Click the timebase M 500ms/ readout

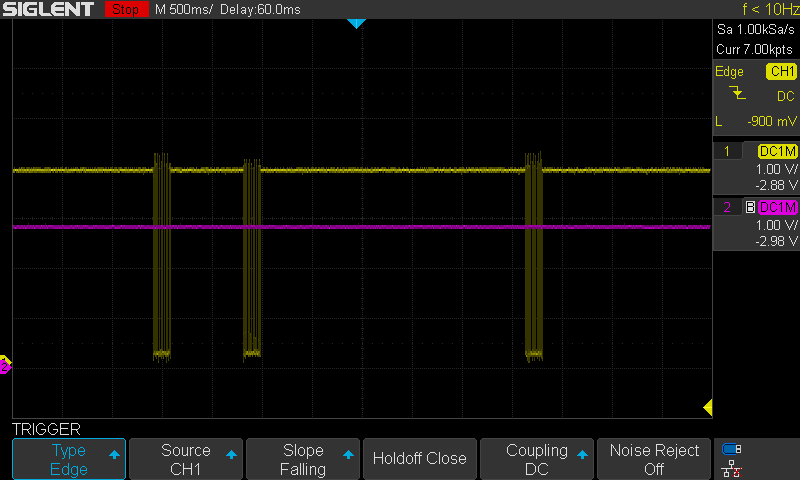point(184,9)
